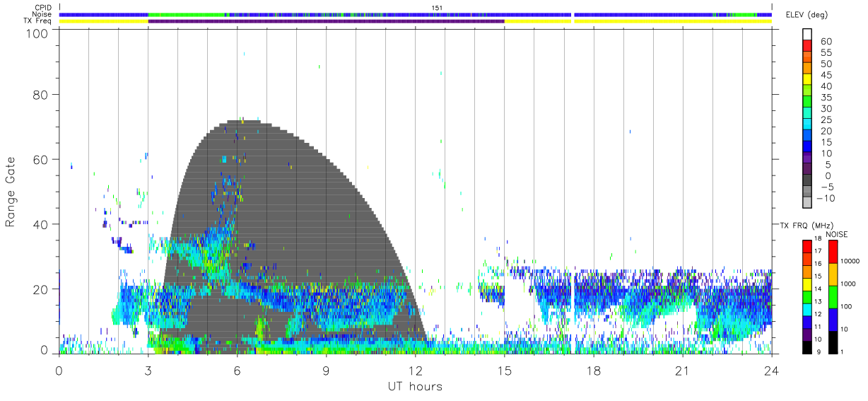Click x-axis tick label "24"
The width and height of the screenshot is (868, 401).
click(x=771, y=370)
